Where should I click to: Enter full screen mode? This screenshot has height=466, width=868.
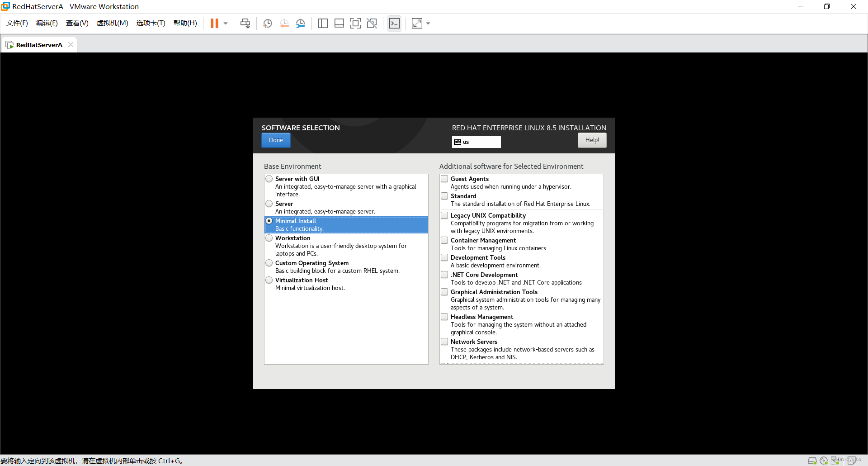[x=355, y=24]
